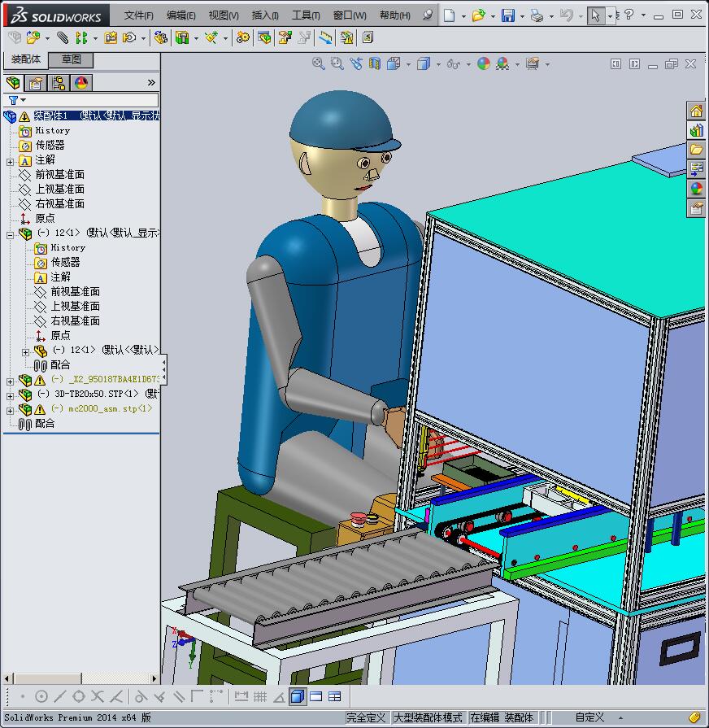Screen dimensions: 709x728
Task: Click the Section View icon
Action: tap(375, 63)
